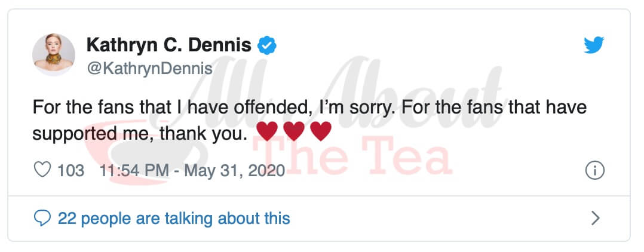Click the blue speech bubble icon
Viewport: 644px width, 252px height.
pyautogui.click(x=42, y=219)
